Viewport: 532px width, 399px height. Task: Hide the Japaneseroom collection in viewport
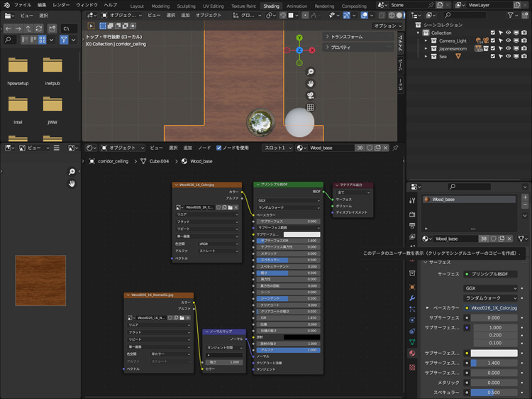coord(508,48)
